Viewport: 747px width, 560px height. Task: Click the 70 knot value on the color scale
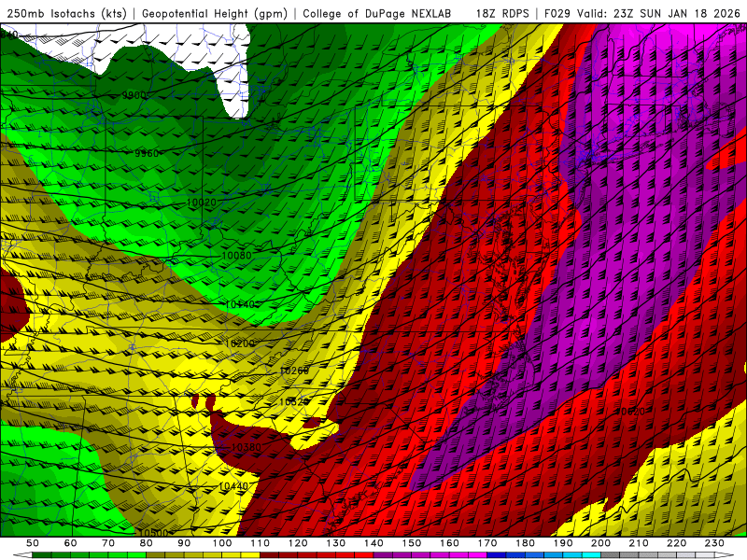click(x=108, y=543)
